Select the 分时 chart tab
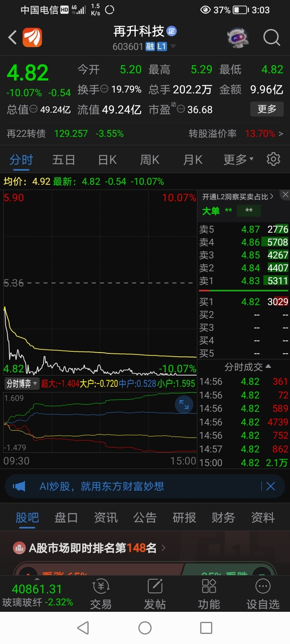The width and height of the screenshot is (290, 644). (21, 160)
